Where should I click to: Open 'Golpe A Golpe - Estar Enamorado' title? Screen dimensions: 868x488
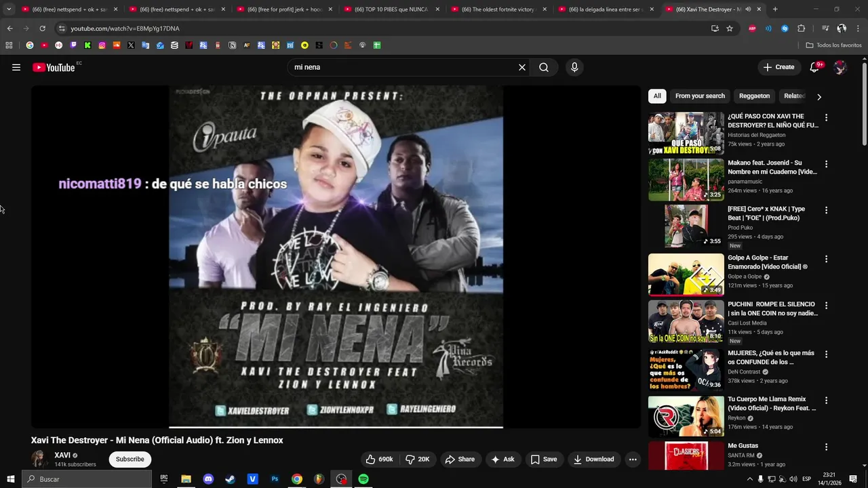768,262
